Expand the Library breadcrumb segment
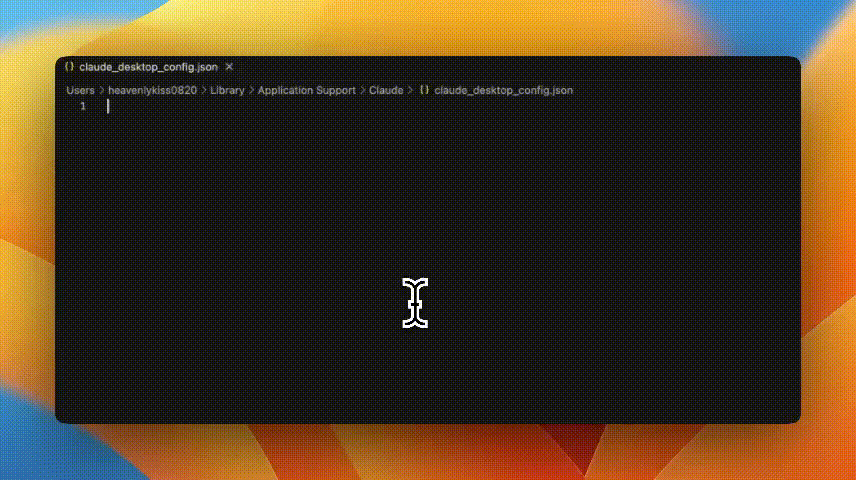The height and width of the screenshot is (480, 856). 227,90
